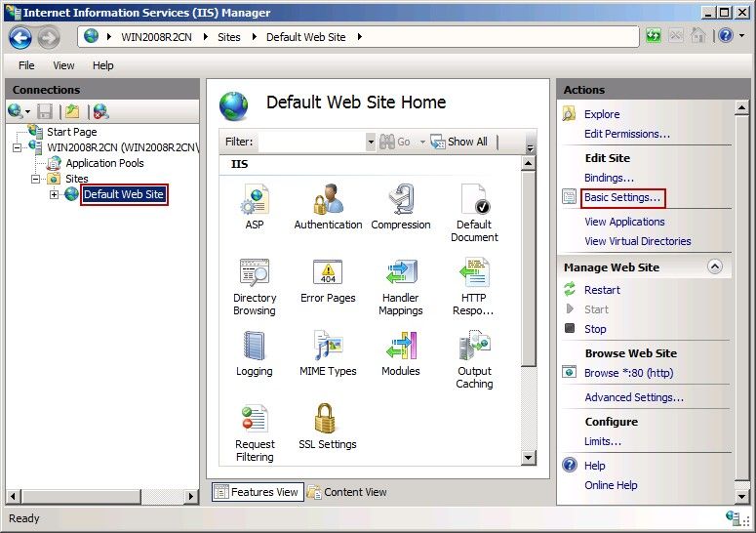The width and height of the screenshot is (756, 533).
Task: Open the Logging feature
Action: (255, 353)
